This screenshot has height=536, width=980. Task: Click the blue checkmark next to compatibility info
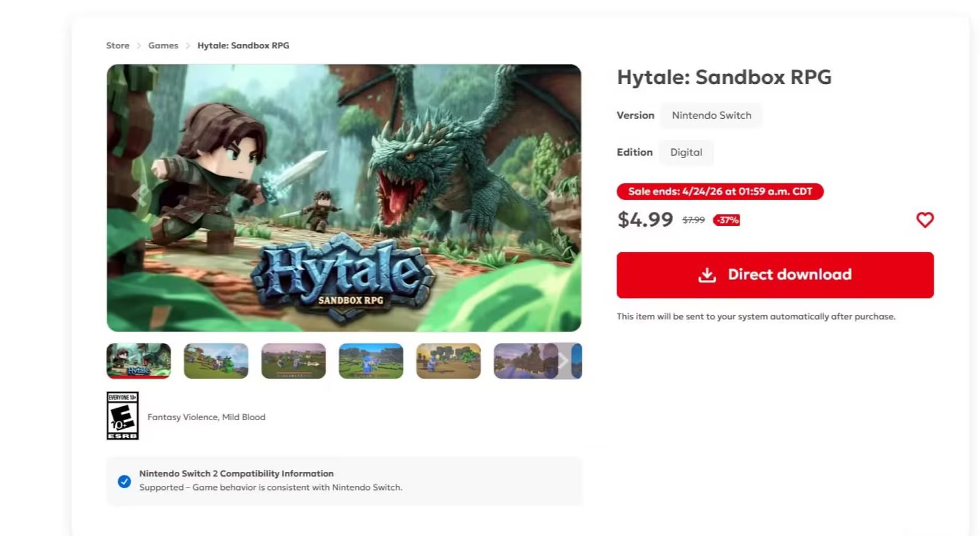(124, 482)
